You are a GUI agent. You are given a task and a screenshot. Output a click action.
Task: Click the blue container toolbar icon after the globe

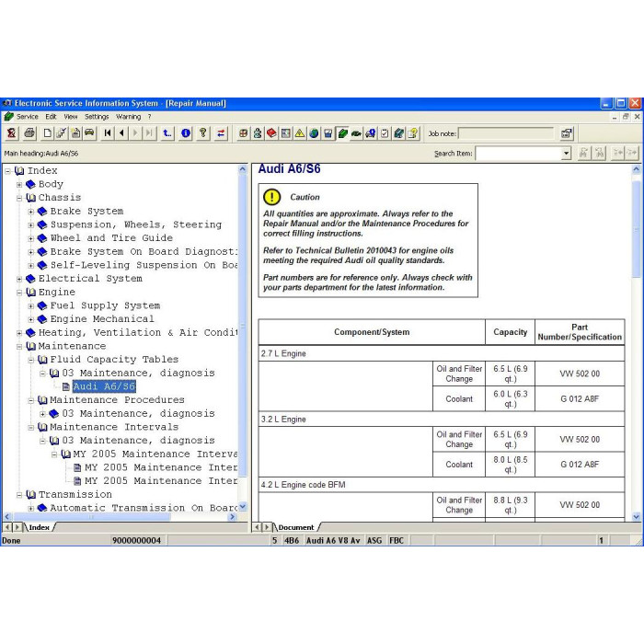tap(328, 133)
